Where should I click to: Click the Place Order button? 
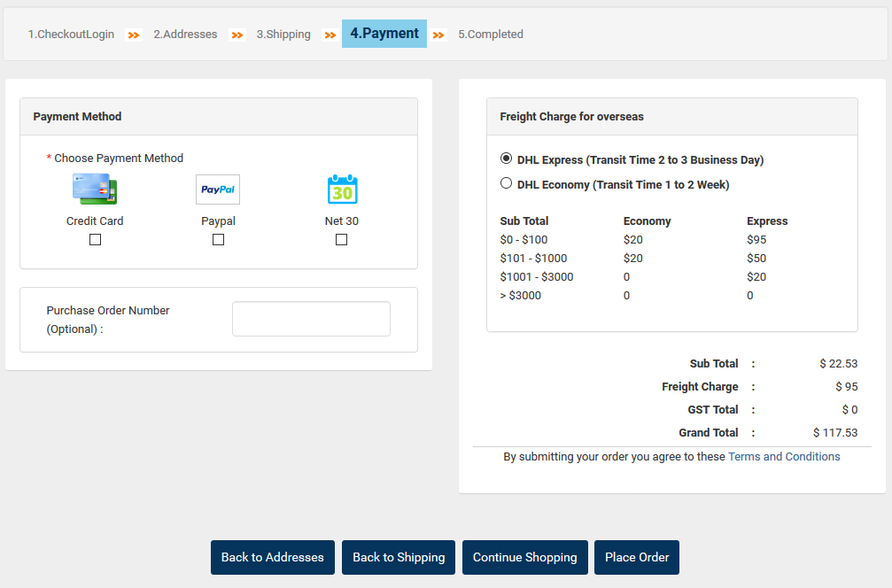[x=637, y=557]
